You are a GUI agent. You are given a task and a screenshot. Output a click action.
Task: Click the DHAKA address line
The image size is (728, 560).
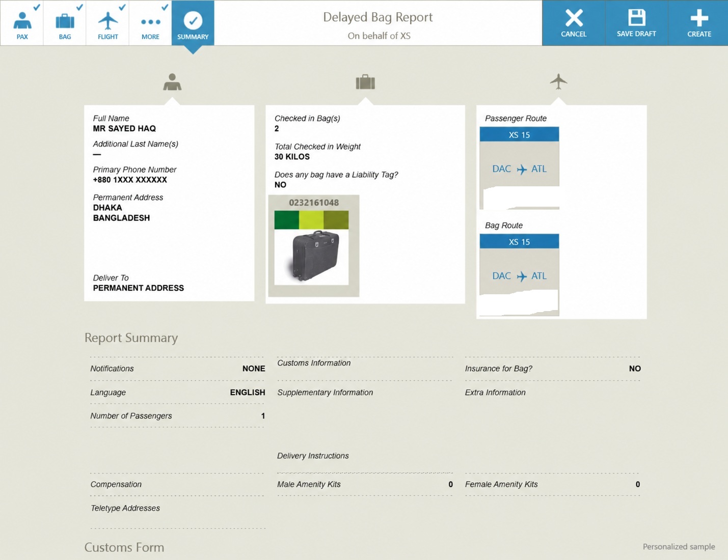pos(107,208)
